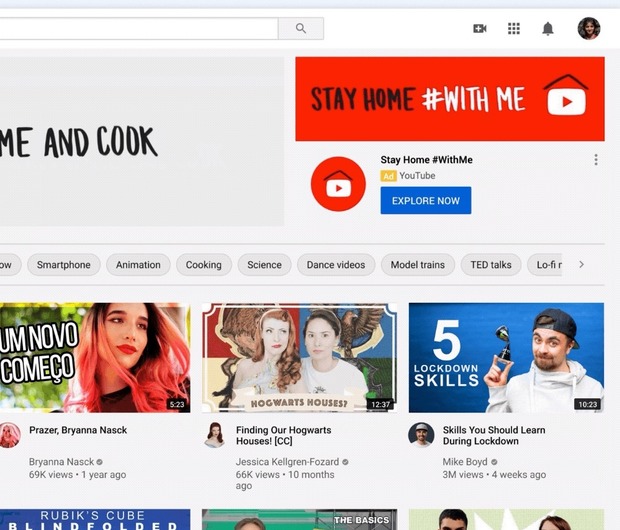Click YouTube advertiser label in ad

pyautogui.click(x=417, y=176)
